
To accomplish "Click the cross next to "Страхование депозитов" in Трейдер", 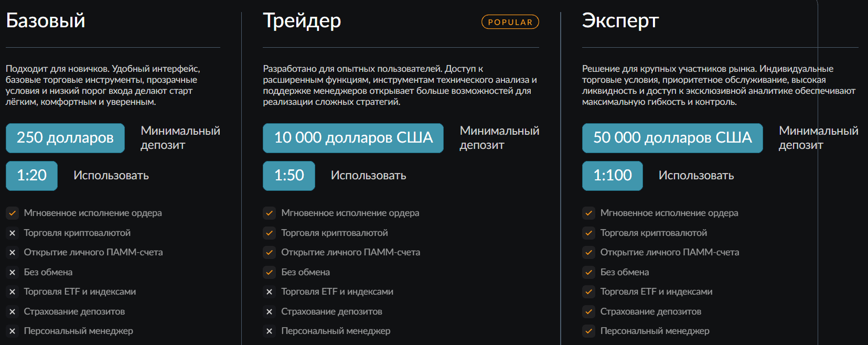I will coord(269,311).
